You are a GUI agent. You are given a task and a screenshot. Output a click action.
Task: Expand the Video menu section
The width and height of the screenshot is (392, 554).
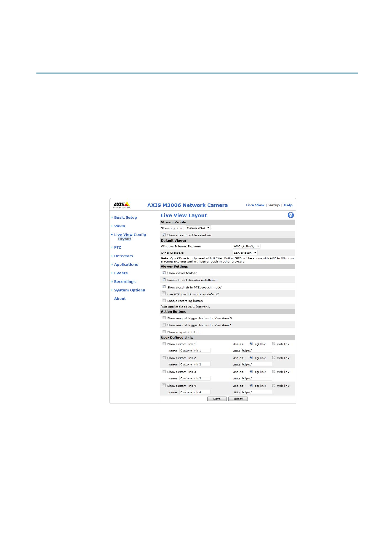tap(120, 226)
